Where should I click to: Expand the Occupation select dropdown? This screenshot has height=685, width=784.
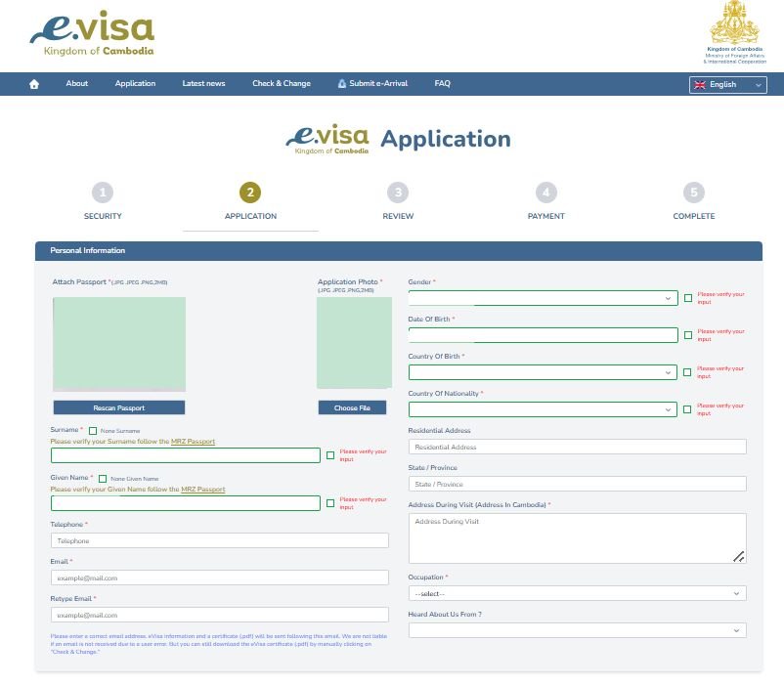(x=577, y=593)
